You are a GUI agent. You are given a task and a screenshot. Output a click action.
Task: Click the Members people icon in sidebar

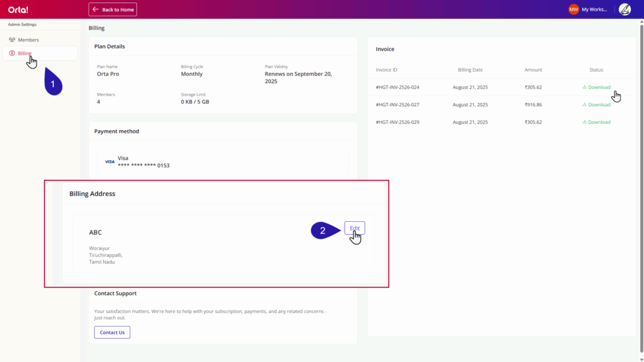12,40
